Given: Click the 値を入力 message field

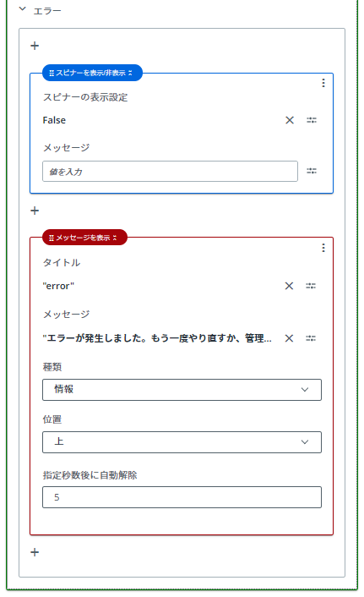Looking at the screenshot, I should click(x=170, y=172).
